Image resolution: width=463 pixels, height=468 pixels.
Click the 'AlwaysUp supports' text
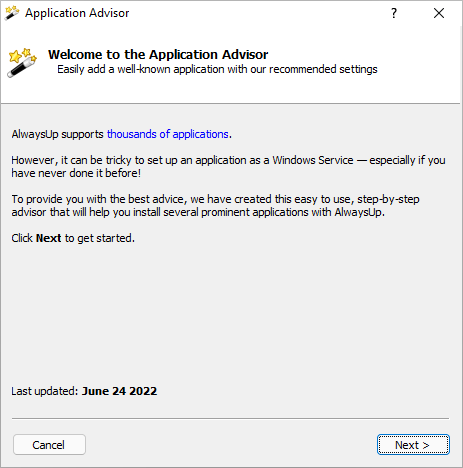57,134
